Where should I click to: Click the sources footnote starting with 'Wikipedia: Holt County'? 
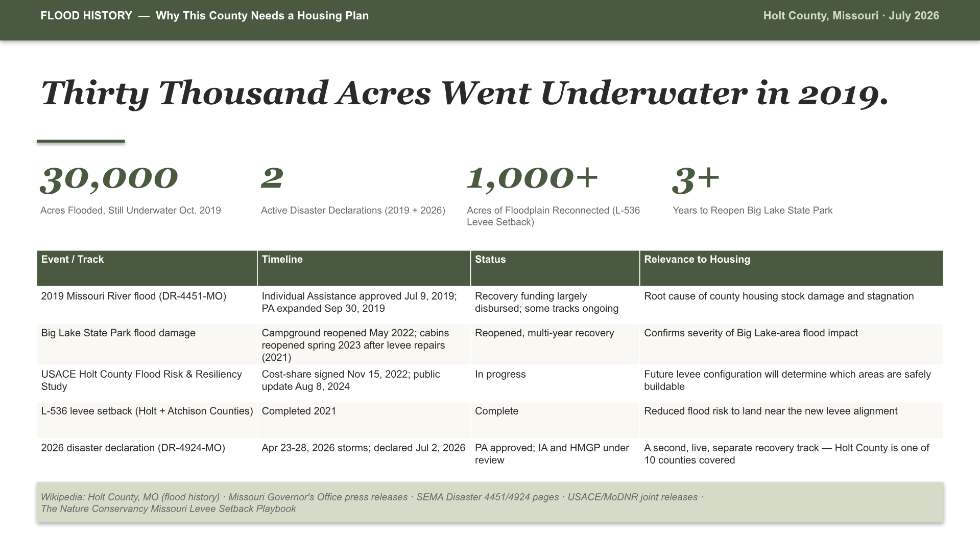[490, 502]
